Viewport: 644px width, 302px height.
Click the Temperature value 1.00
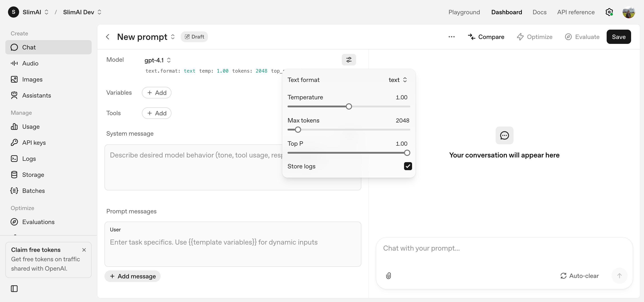click(401, 97)
